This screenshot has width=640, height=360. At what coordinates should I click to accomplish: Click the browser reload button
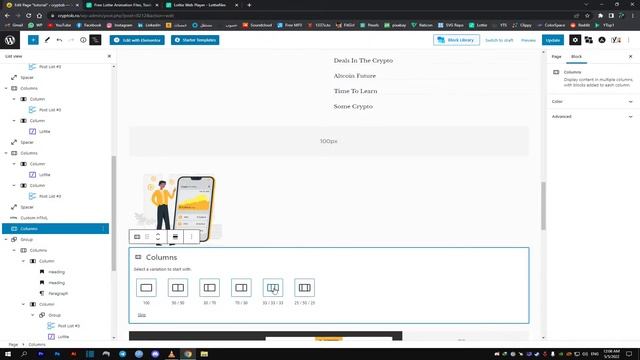click(x=29, y=16)
